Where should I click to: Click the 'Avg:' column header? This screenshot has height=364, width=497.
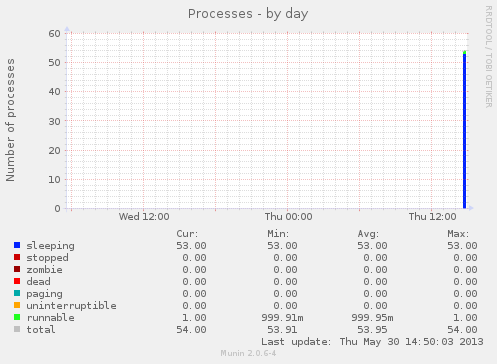368,234
